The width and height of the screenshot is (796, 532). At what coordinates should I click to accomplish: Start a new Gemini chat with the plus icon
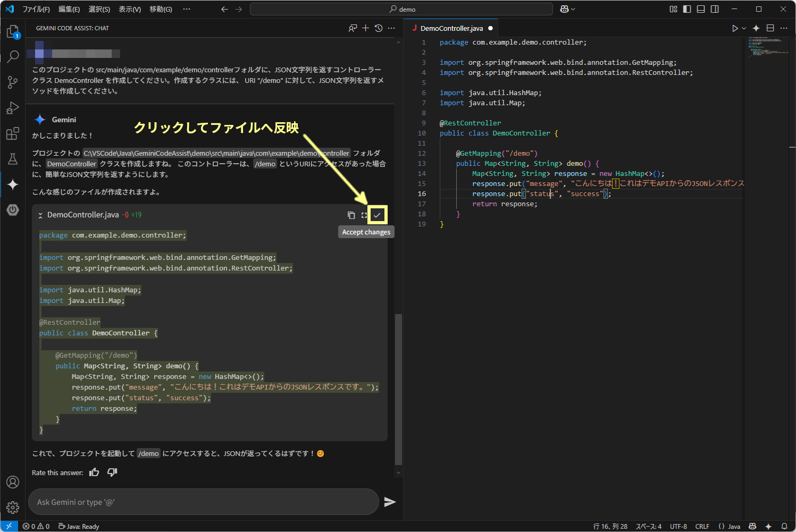(365, 28)
